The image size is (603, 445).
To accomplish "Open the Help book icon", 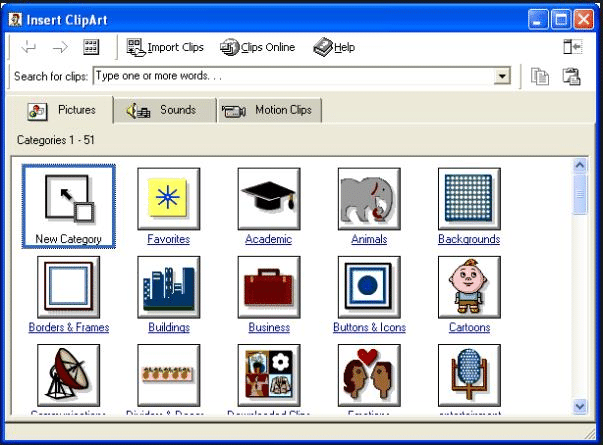I will click(334, 47).
